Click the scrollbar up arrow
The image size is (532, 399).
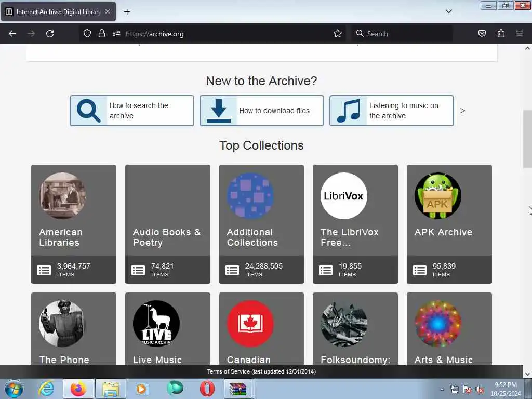point(527,48)
